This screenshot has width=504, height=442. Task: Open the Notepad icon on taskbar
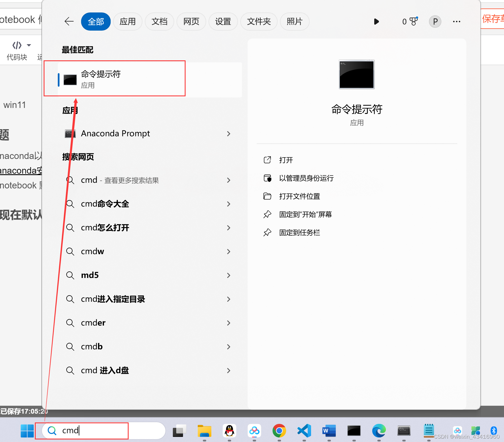429,430
